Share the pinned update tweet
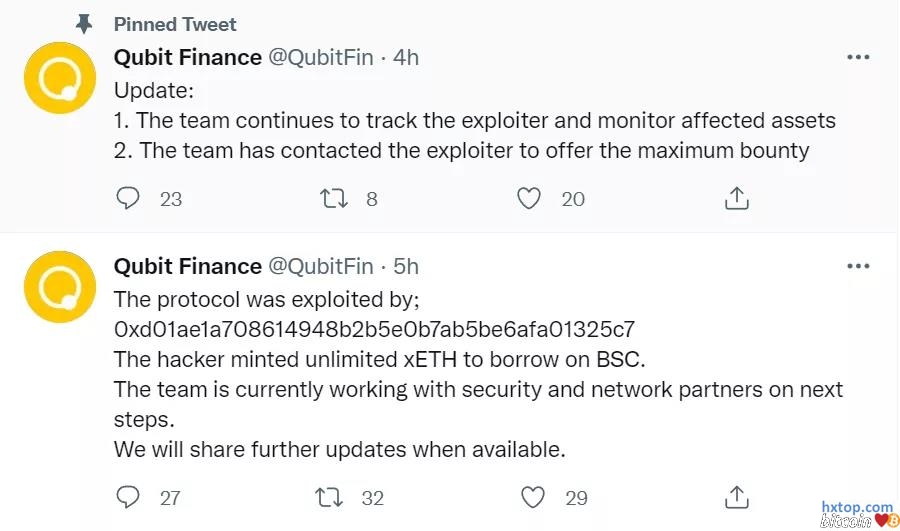 click(x=736, y=198)
